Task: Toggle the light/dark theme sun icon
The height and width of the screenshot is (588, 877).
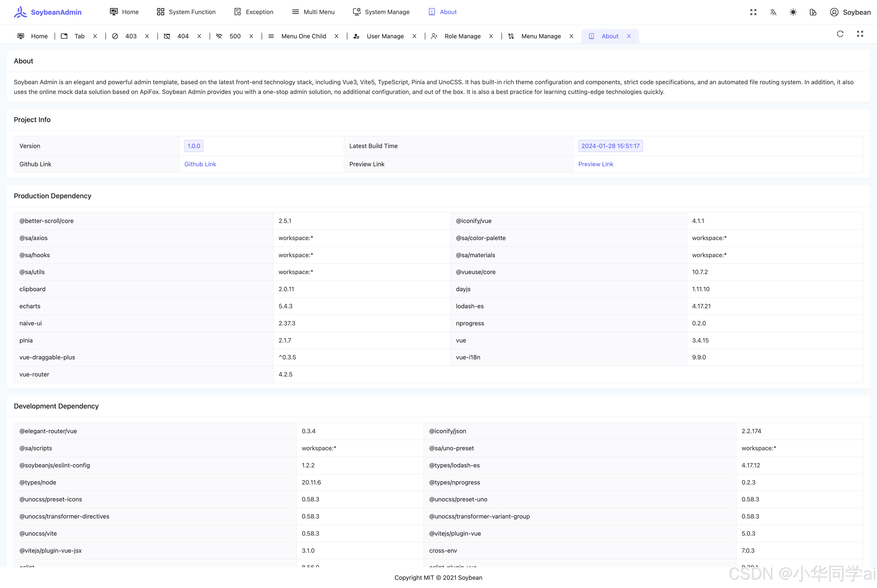Action: pos(793,12)
